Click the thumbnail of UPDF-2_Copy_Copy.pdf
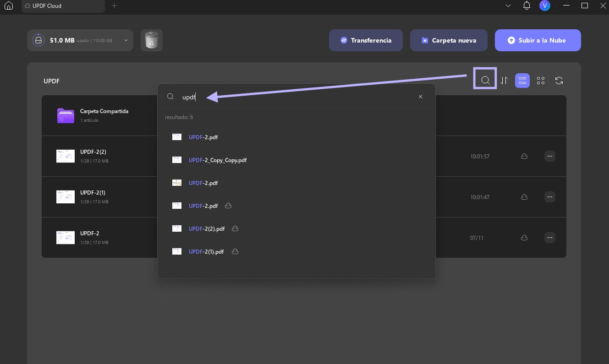This screenshot has width=609, height=364. pos(177,160)
